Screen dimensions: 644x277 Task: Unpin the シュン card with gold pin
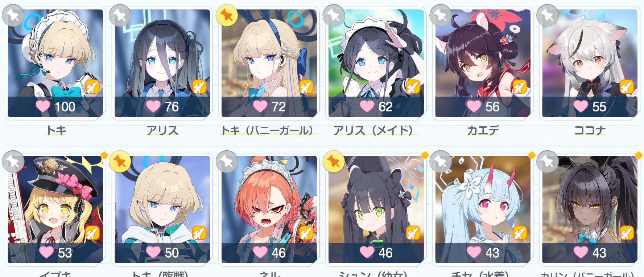(334, 161)
